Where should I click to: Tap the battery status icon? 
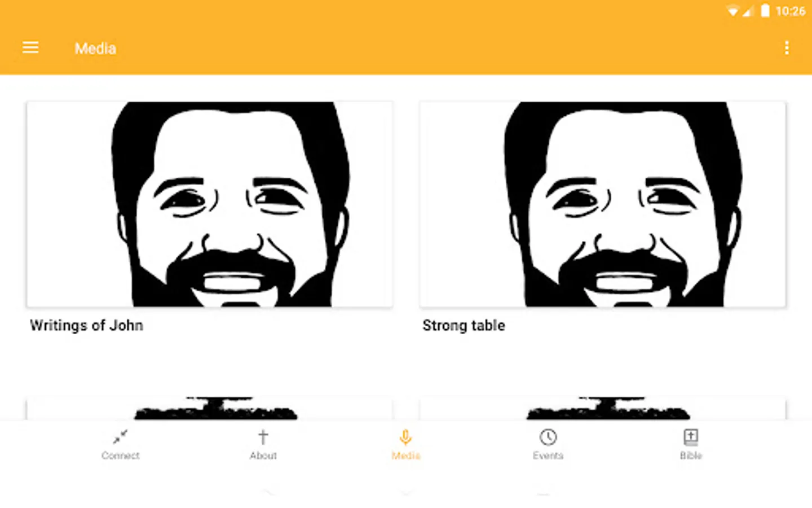point(765,11)
